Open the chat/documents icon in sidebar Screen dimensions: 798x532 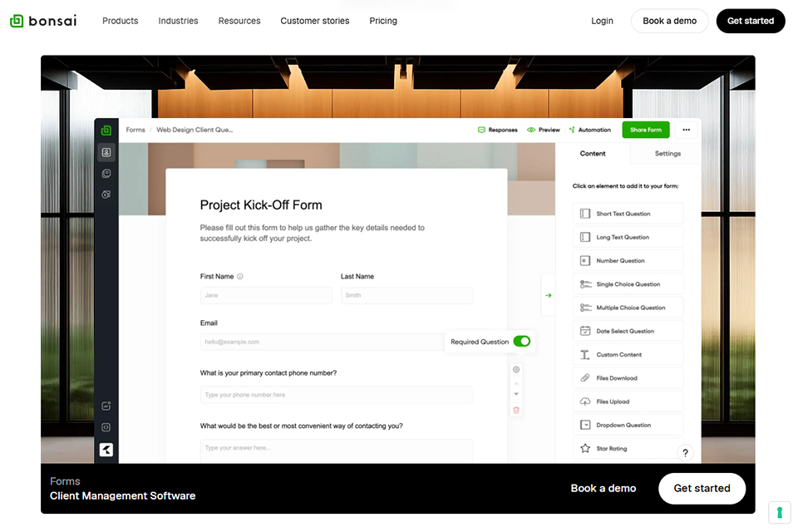click(x=106, y=174)
